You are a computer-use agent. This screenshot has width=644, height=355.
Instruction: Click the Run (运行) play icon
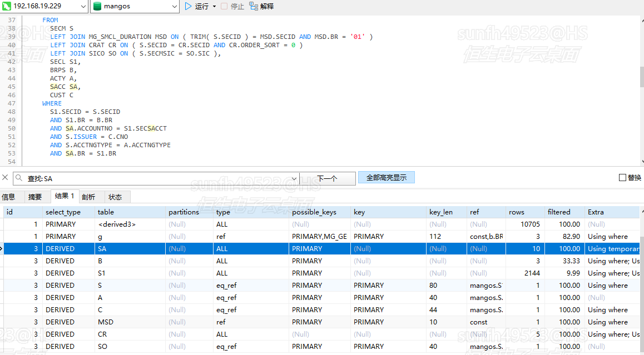point(188,7)
